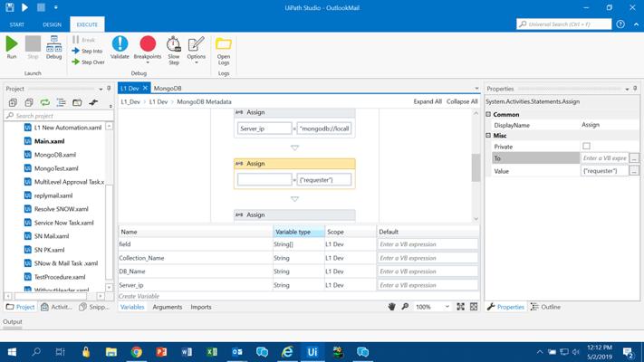Click the Save icon in the title bar
The height and width of the screenshot is (362, 644).
click(x=9, y=7)
